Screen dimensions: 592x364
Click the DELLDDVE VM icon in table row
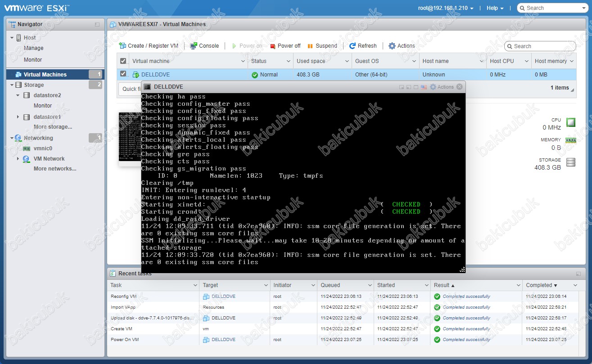(136, 75)
